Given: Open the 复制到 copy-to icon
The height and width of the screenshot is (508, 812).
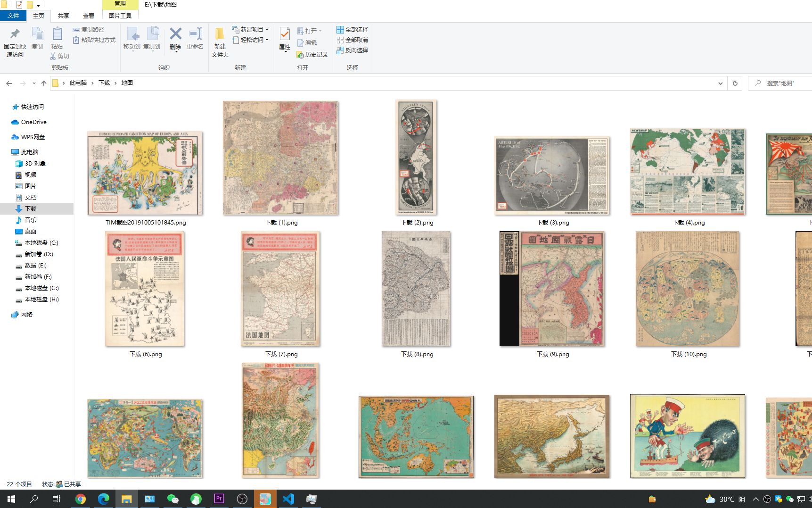Looking at the screenshot, I should 152,34.
